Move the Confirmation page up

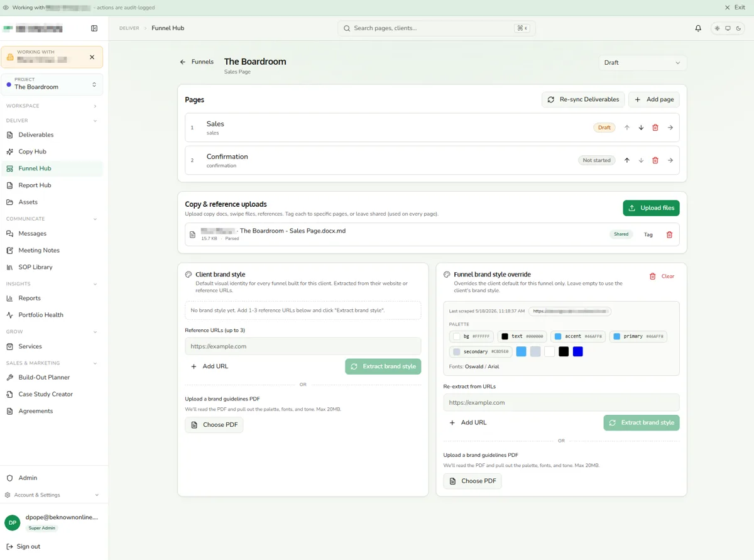point(626,160)
